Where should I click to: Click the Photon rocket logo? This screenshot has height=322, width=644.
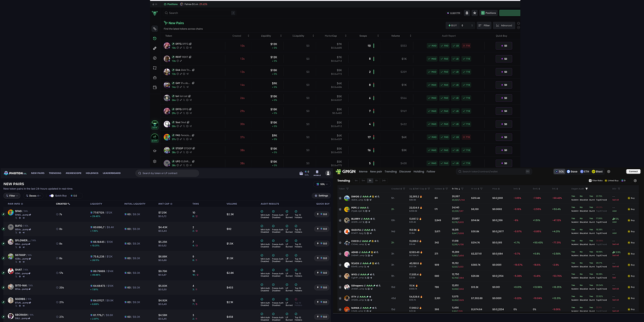pos(6,173)
